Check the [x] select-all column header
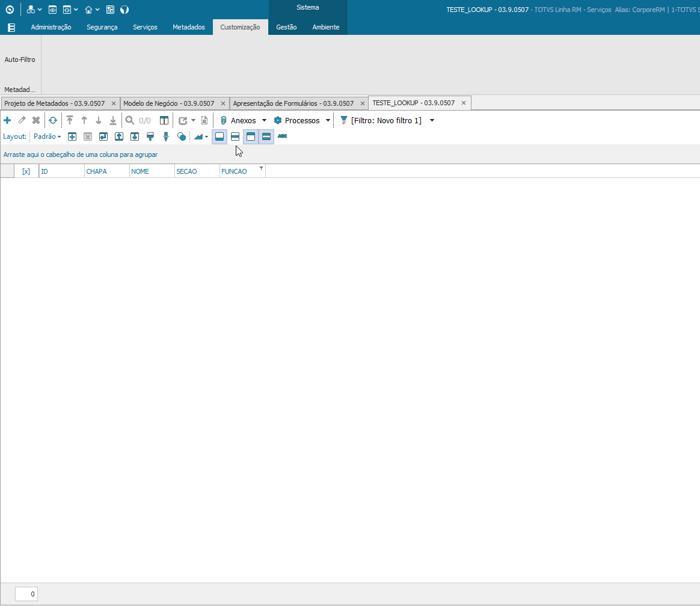 26,171
